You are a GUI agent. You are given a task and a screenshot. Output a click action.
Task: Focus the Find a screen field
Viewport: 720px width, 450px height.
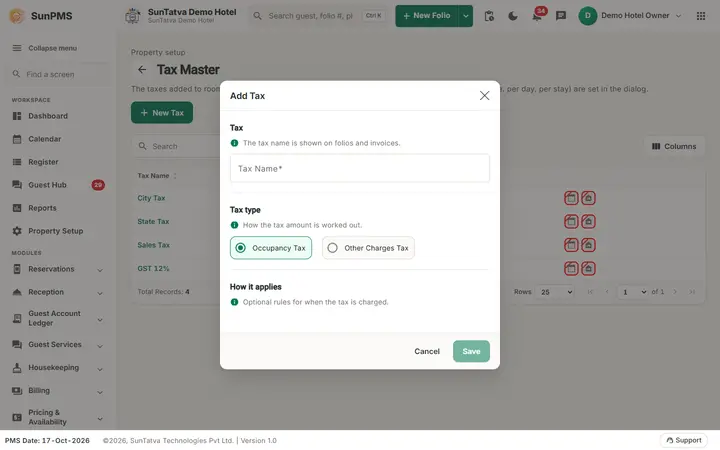(57, 74)
